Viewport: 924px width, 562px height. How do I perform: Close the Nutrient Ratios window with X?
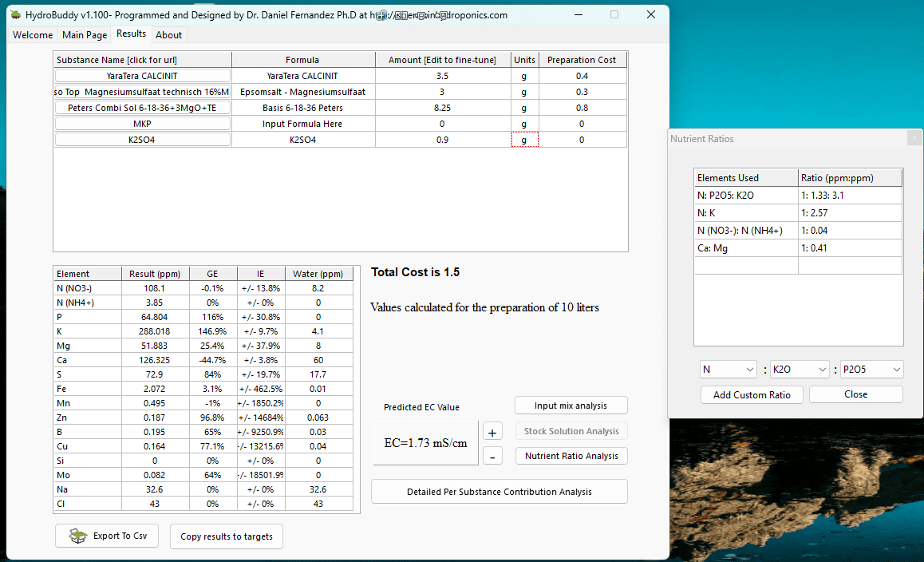(x=914, y=138)
